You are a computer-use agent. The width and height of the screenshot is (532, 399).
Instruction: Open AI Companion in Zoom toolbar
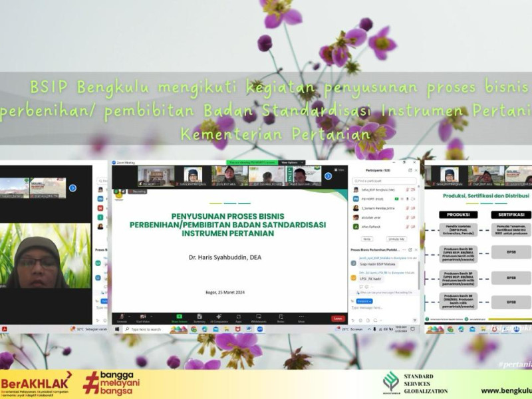coord(219,318)
